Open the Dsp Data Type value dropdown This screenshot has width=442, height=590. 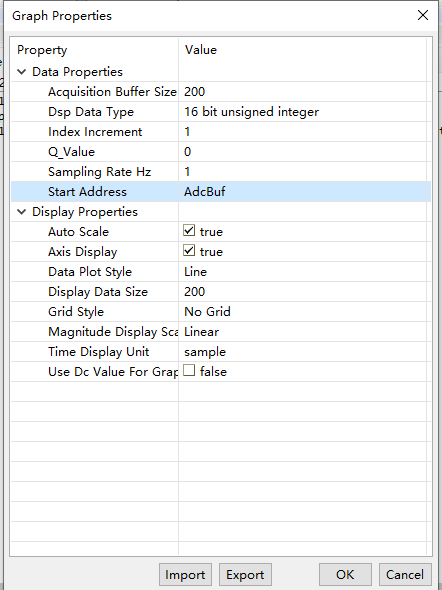pos(305,112)
